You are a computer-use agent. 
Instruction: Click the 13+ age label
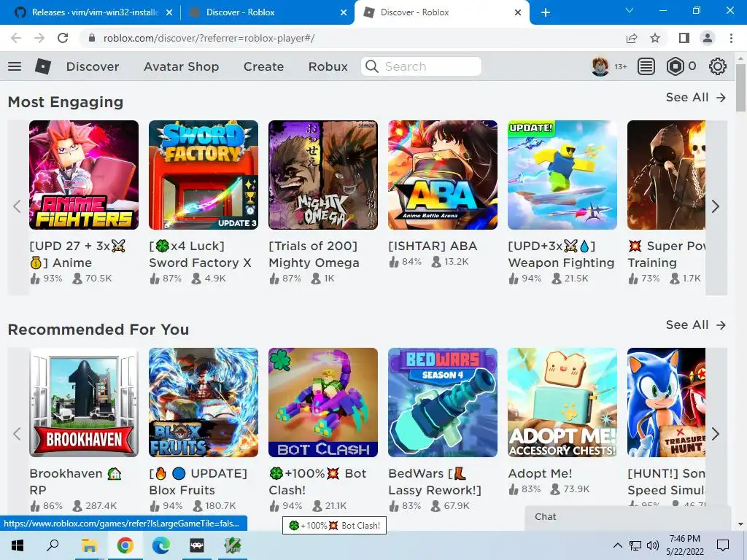620,66
